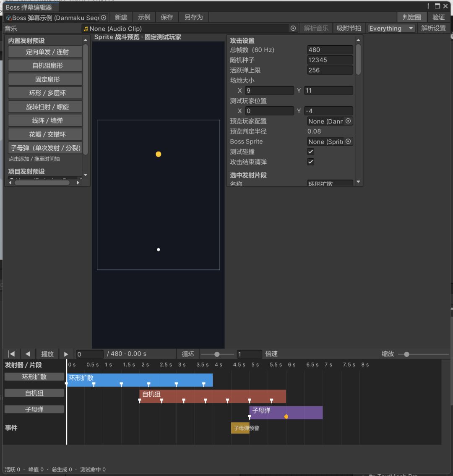The height and width of the screenshot is (476, 453).
Task: Click the 验证 validate button
Action: pyautogui.click(x=438, y=17)
